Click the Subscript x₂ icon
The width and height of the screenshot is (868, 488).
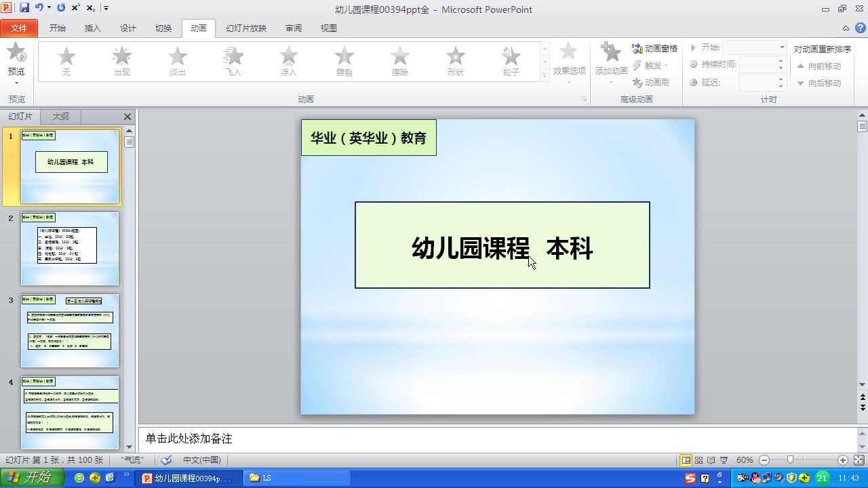91,8
